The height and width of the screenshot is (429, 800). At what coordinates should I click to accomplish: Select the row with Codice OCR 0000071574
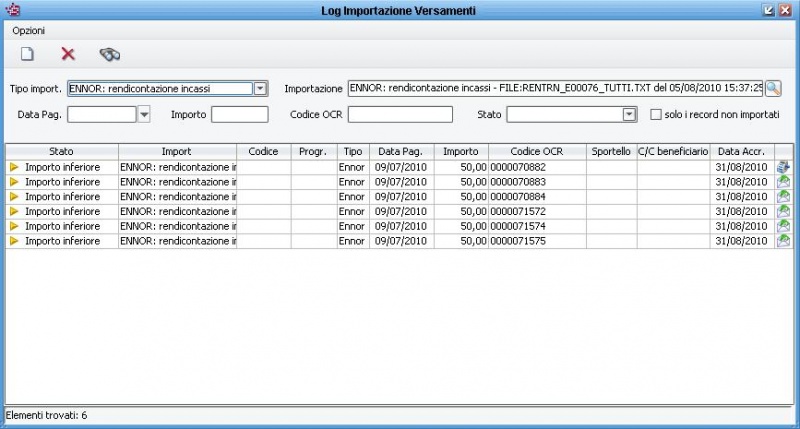tap(537, 227)
